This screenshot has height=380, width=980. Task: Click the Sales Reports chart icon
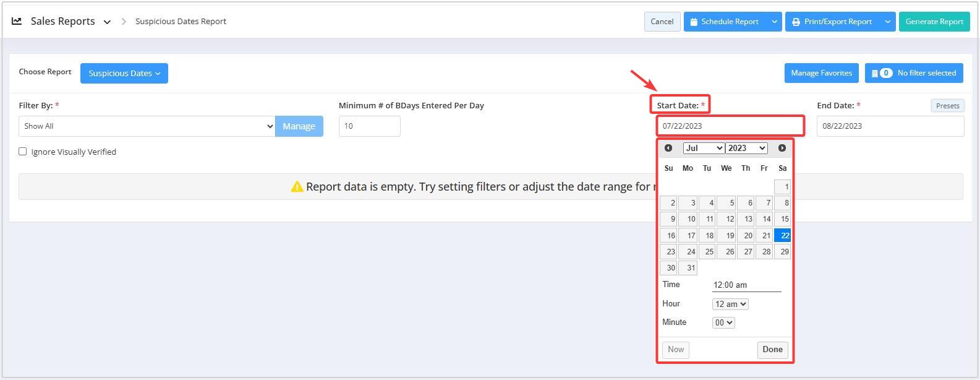[17, 21]
